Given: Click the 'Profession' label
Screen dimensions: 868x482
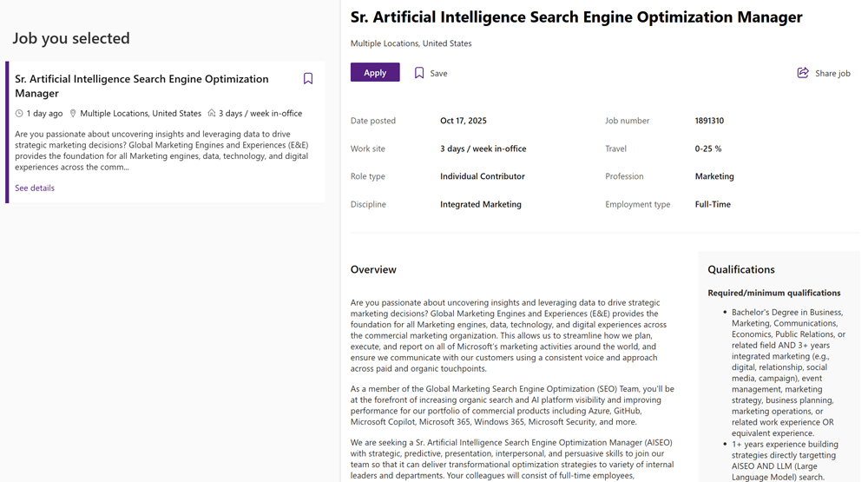Looking at the screenshot, I should [624, 176].
